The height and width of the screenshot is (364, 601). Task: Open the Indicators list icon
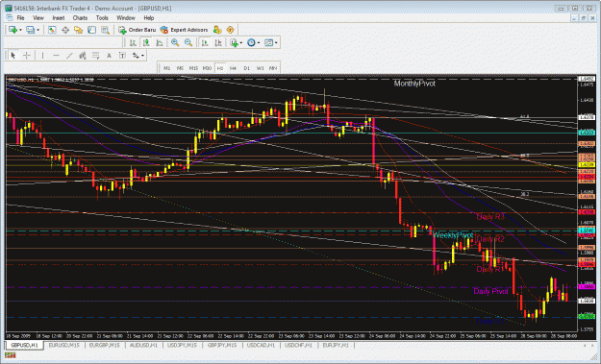tap(234, 43)
